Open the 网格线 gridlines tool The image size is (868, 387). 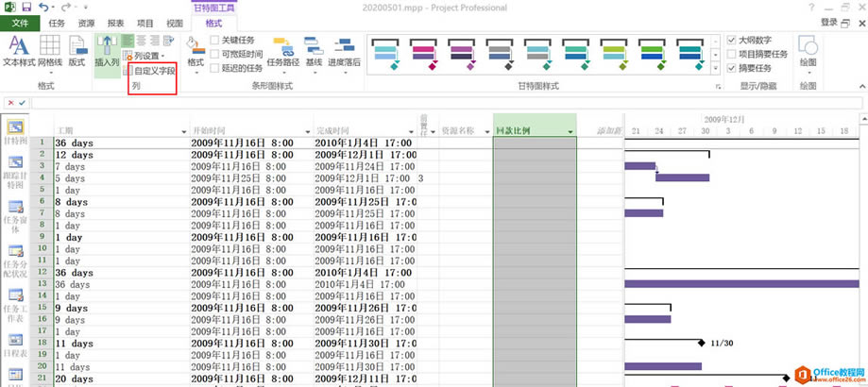pyautogui.click(x=49, y=52)
